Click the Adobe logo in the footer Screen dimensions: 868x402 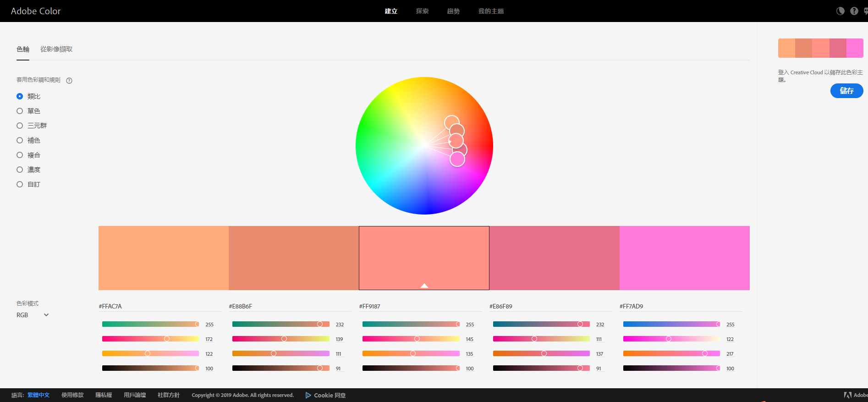848,395
